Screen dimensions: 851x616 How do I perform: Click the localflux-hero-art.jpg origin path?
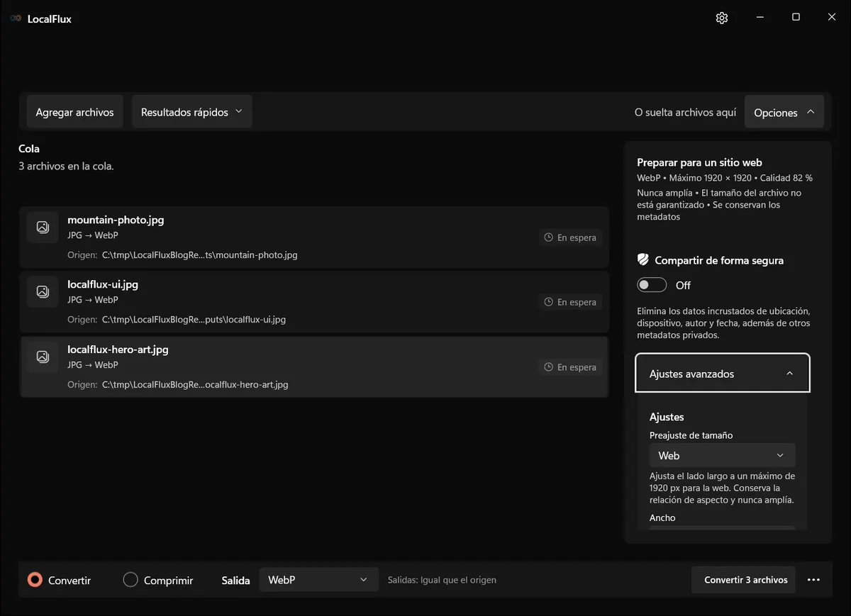pos(195,385)
